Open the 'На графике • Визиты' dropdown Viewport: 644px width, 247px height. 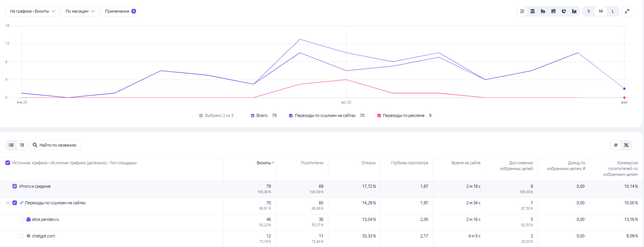pyautogui.click(x=32, y=11)
